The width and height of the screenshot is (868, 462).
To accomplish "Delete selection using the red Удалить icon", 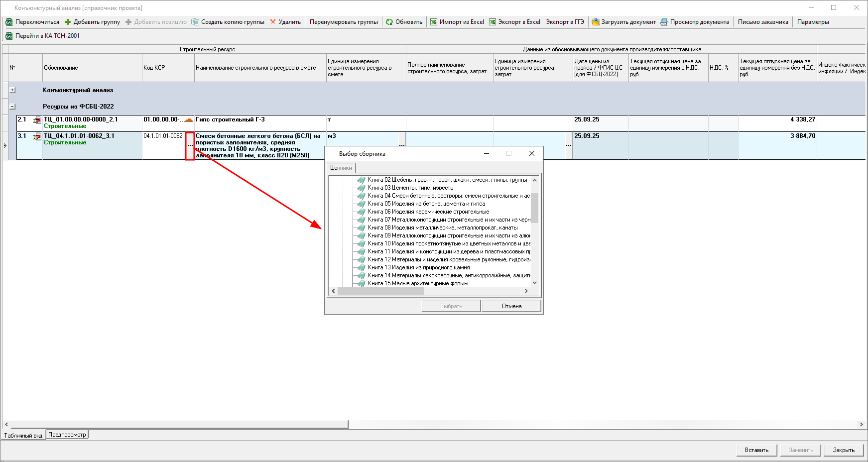I will [x=273, y=22].
